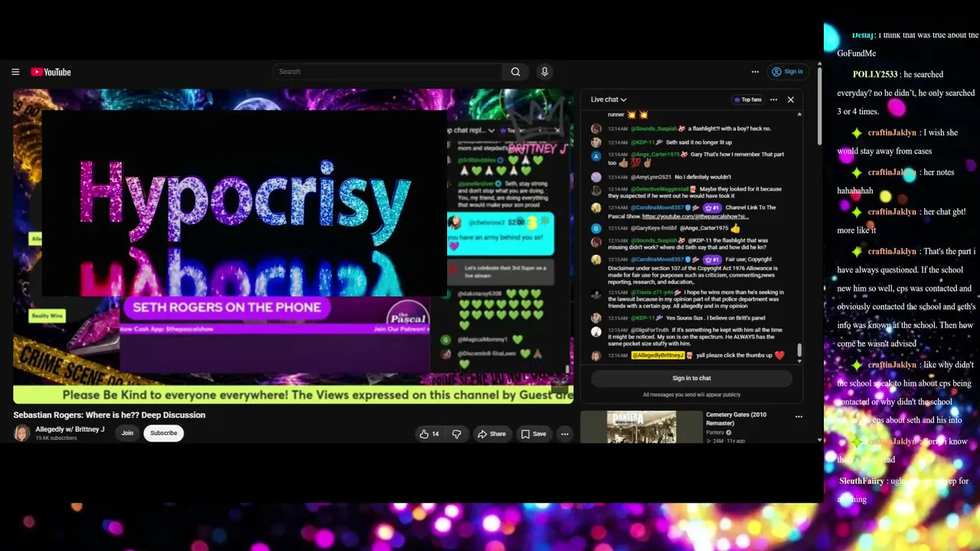Open Allegedly w/ Brittney J channel name

70,429
